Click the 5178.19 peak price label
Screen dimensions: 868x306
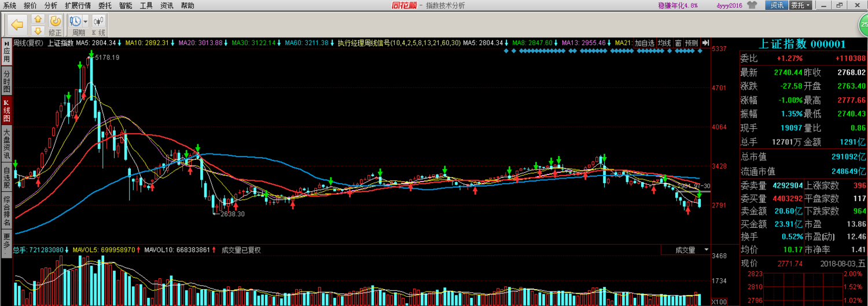[x=107, y=57]
